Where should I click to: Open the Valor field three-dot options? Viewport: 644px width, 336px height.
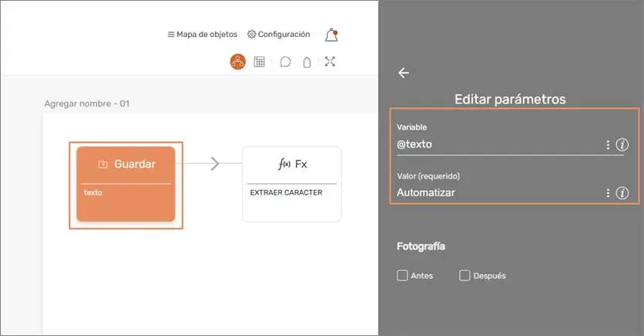point(608,193)
